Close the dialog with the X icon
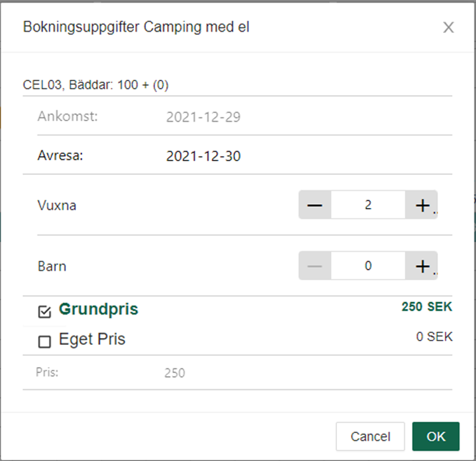 click(448, 27)
